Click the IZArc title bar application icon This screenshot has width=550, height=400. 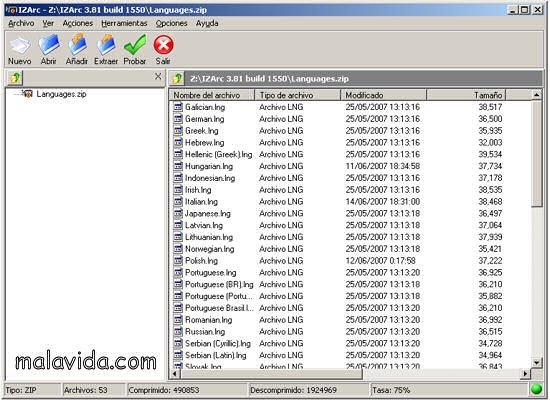(x=11, y=10)
